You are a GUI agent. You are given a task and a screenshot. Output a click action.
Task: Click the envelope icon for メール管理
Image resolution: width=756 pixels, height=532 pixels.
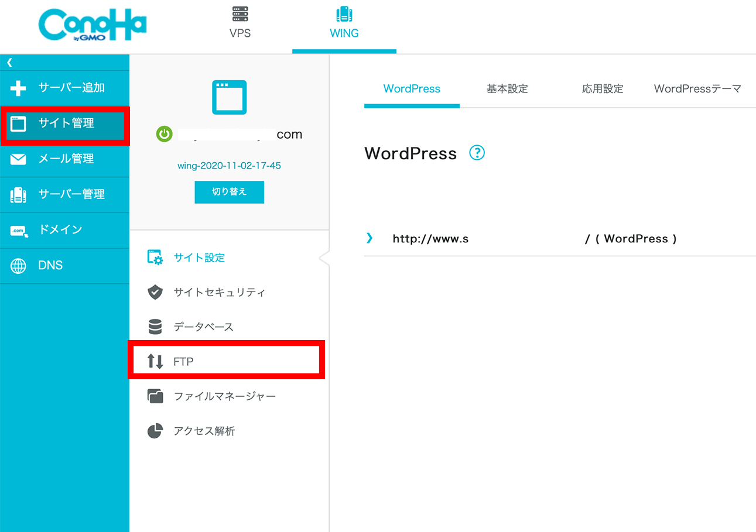pos(19,159)
